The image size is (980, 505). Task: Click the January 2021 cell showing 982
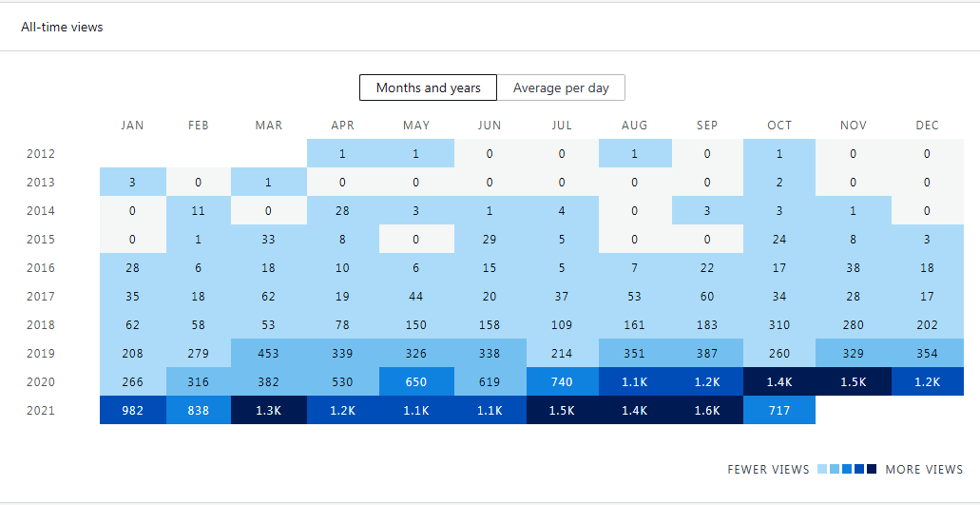tap(133, 410)
